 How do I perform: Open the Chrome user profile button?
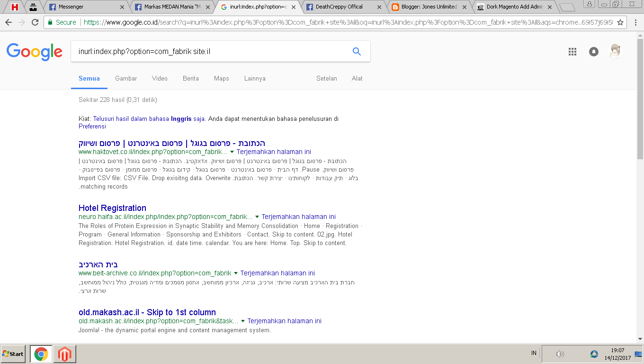[590, 4]
